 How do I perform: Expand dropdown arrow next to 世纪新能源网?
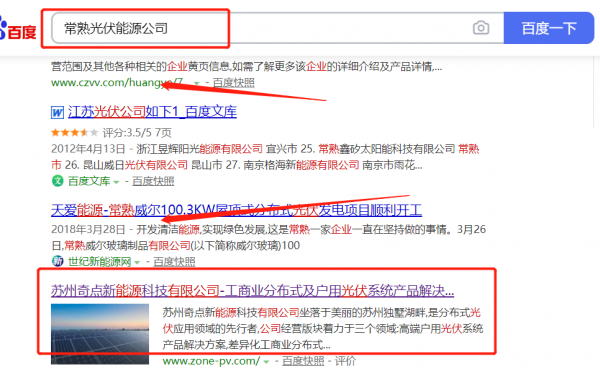(137, 262)
